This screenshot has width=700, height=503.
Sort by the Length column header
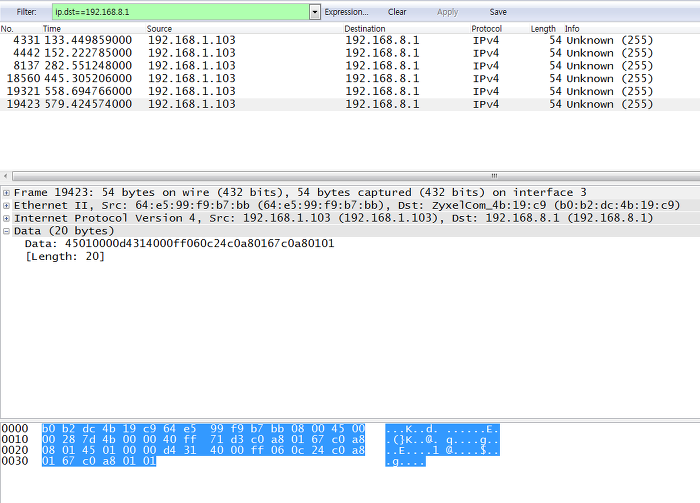pos(543,29)
